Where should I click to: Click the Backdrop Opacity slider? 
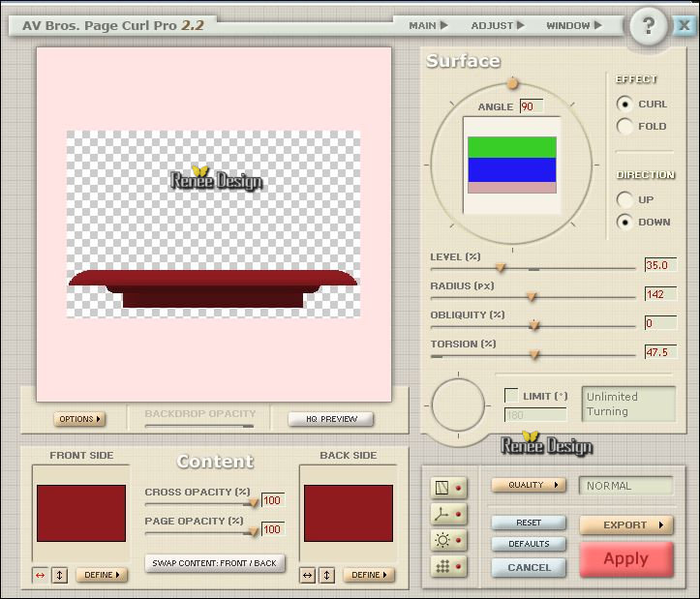(x=199, y=426)
